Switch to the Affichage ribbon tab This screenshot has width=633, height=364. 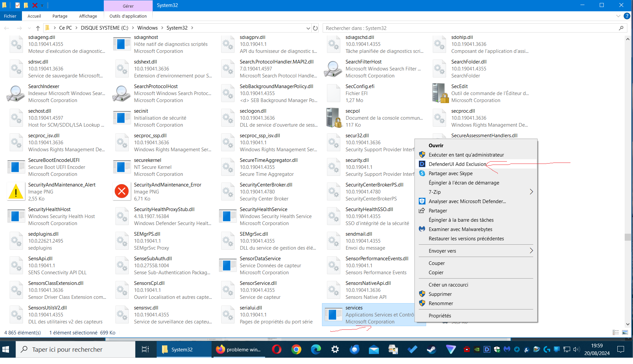88,16
